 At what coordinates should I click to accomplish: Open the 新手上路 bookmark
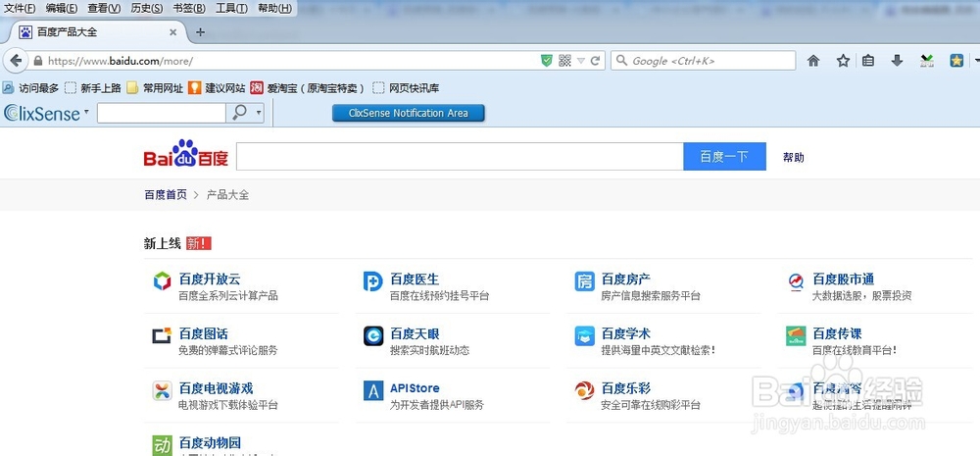(93, 88)
